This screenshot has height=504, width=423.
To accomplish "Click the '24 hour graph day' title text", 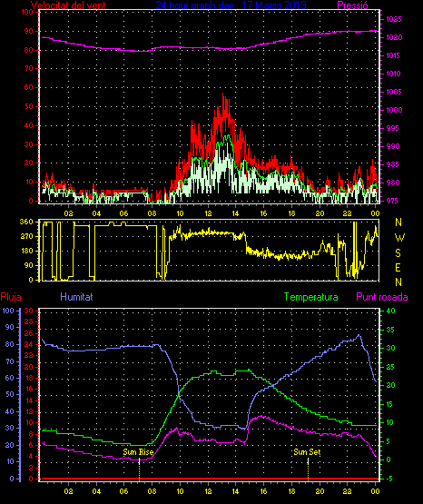I will point(194,5).
